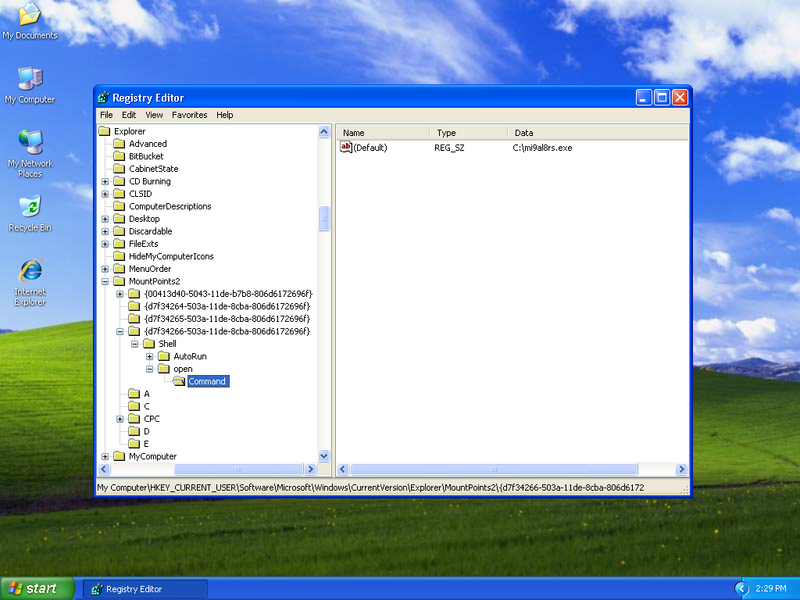Click the CabinetState key folder icon
The width and height of the screenshot is (800, 600).
[119, 169]
